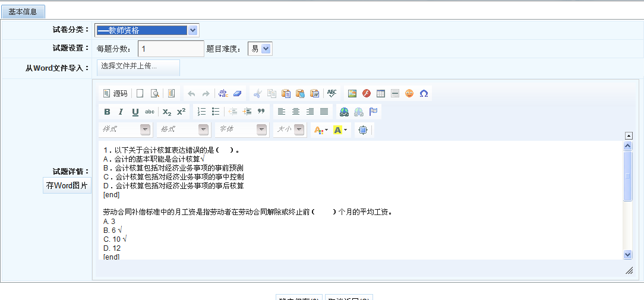
Task: Click the answer line 'B. 6 √'
Action: click(x=112, y=230)
